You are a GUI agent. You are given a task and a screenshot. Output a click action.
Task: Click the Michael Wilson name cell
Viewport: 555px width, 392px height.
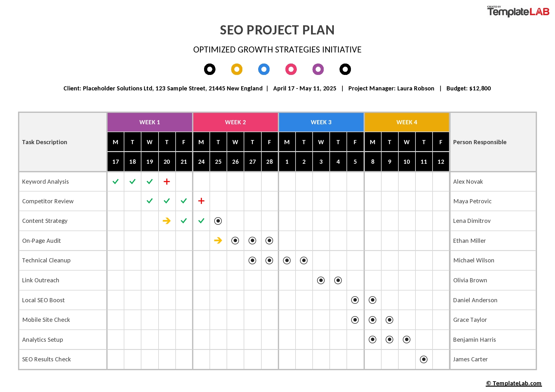[x=493, y=260]
